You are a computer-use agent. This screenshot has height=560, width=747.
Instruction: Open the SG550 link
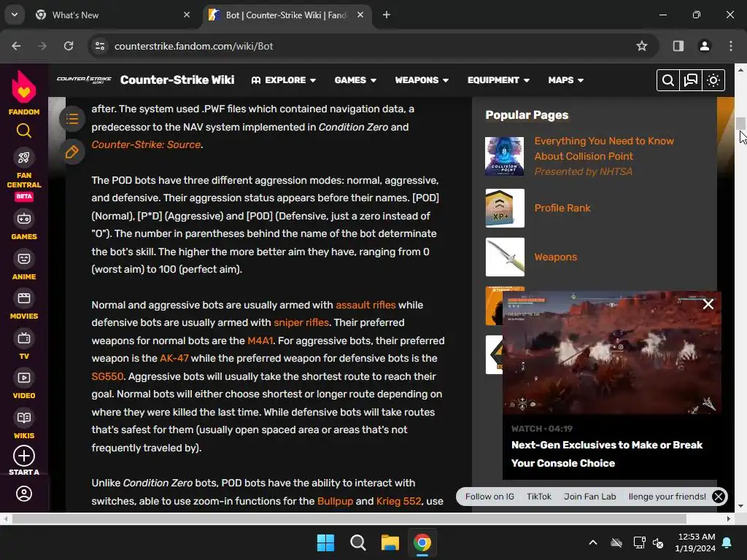(x=107, y=377)
